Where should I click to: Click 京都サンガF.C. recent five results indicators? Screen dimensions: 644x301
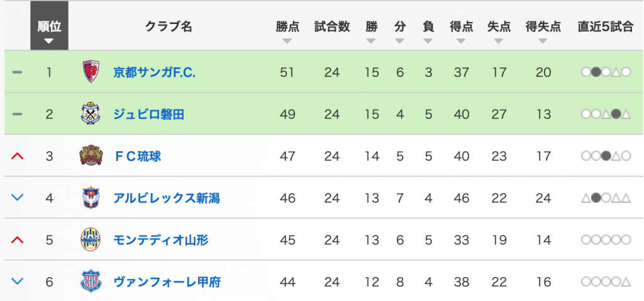click(606, 72)
